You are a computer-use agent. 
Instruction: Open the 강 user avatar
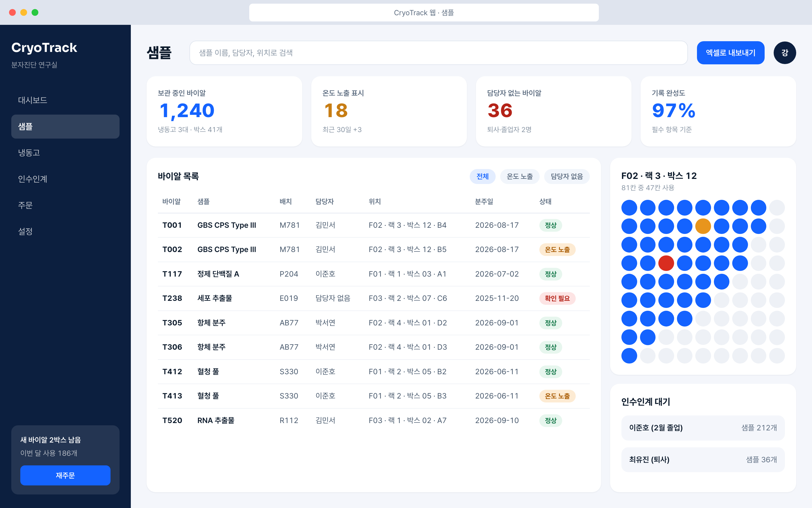point(784,53)
